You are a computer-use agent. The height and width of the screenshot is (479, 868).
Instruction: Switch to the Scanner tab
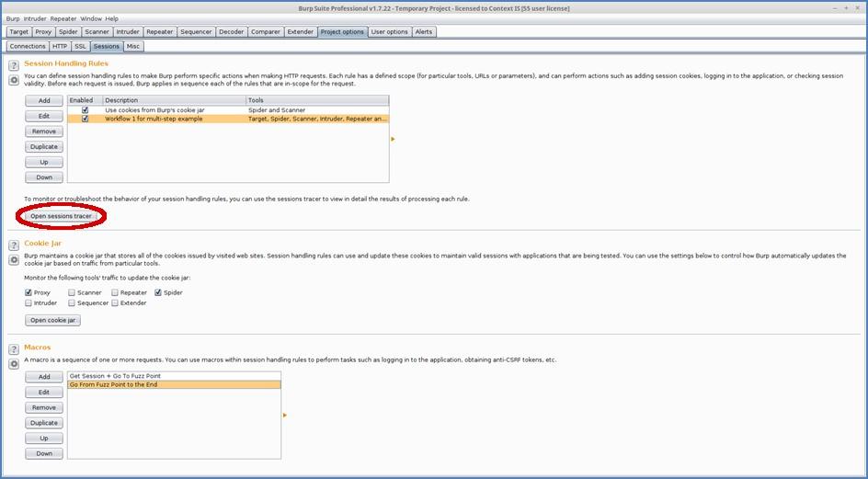coord(97,31)
